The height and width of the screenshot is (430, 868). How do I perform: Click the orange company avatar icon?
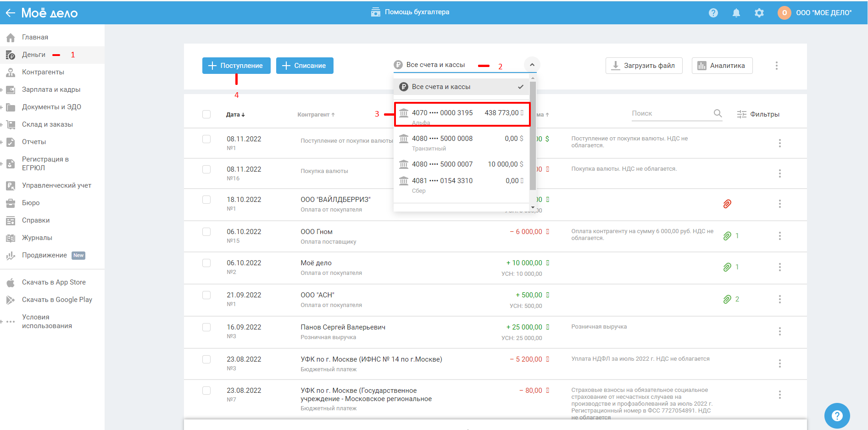coord(785,13)
